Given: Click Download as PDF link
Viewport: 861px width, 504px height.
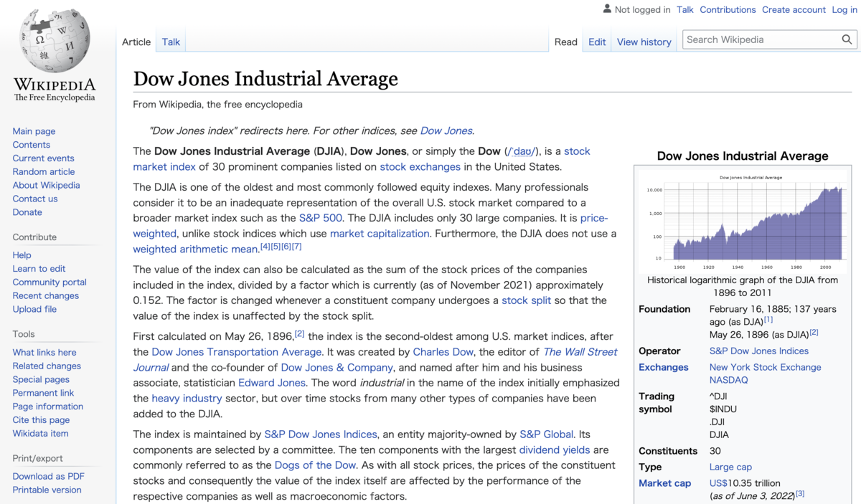Looking at the screenshot, I should click(48, 477).
